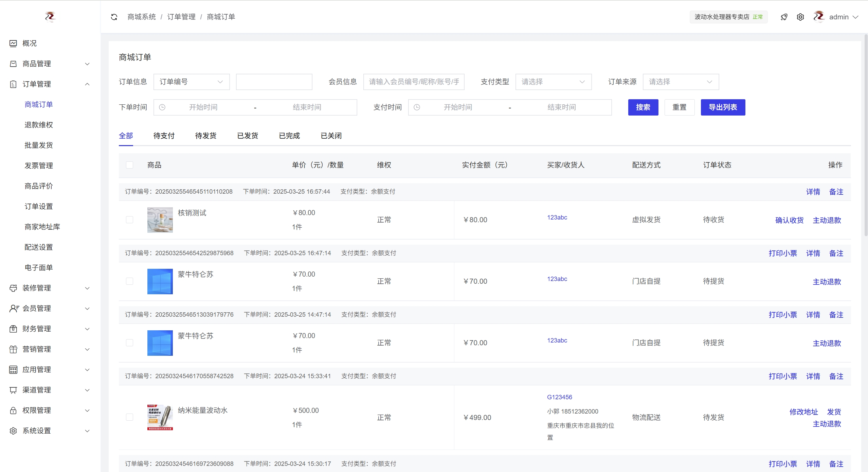Open 商家地址库 in the sidebar
This screenshot has height=472, width=868.
coord(42,227)
